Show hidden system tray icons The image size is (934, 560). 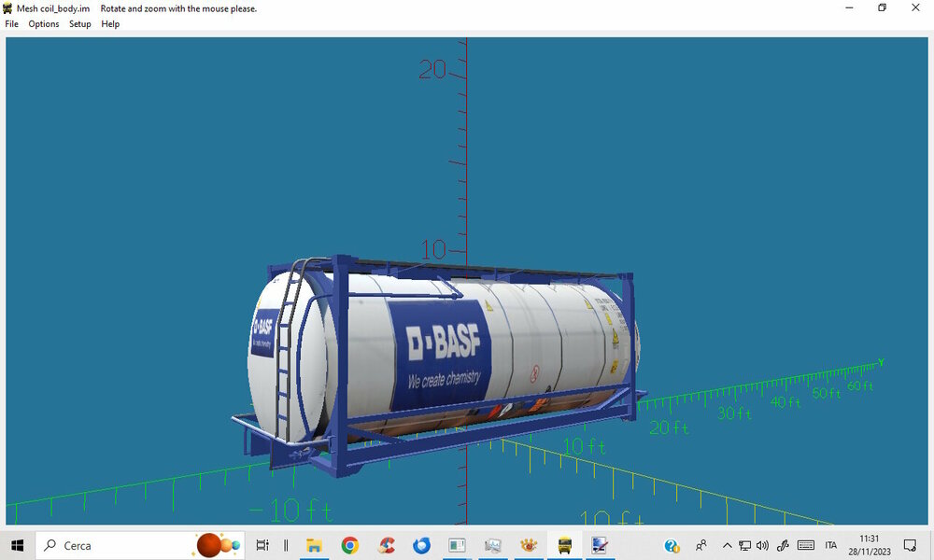point(728,545)
